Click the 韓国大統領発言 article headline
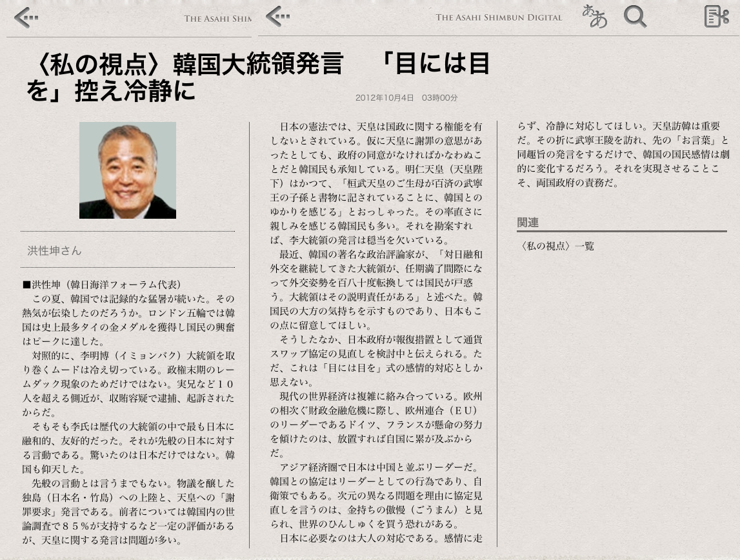This screenshot has height=560, width=740. 258,77
